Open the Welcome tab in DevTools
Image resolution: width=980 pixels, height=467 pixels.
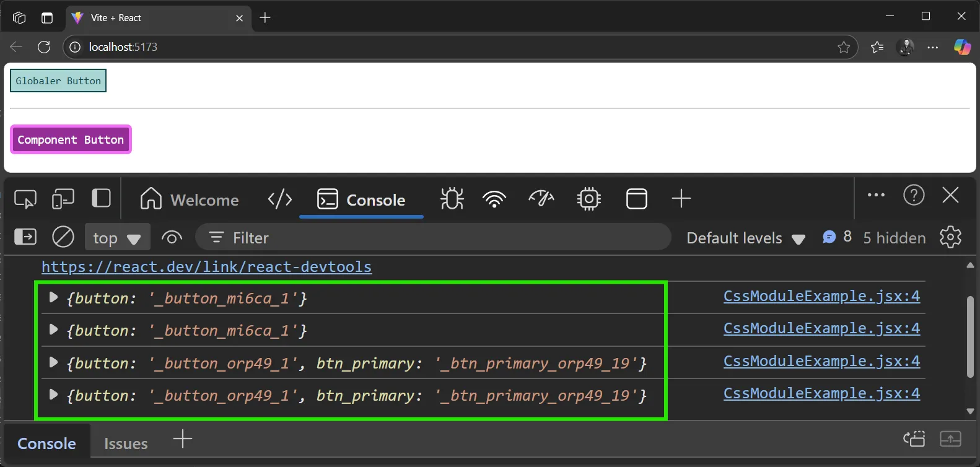point(189,199)
